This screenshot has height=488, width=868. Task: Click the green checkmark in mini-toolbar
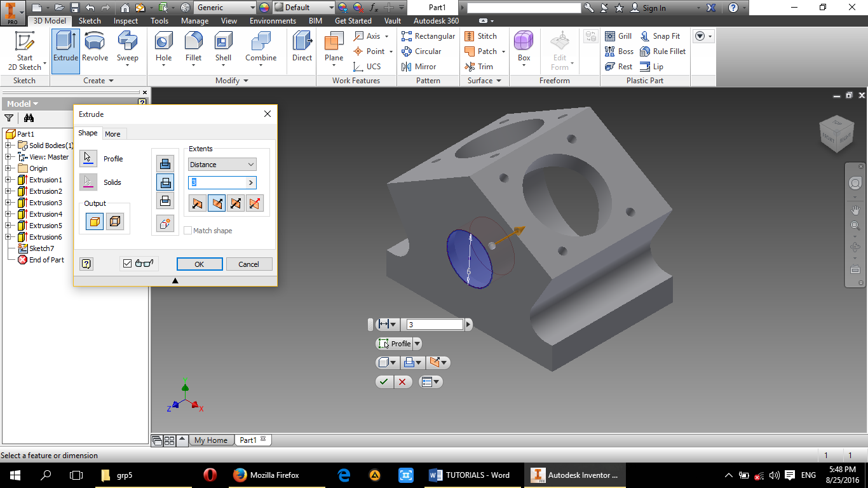tap(384, 382)
